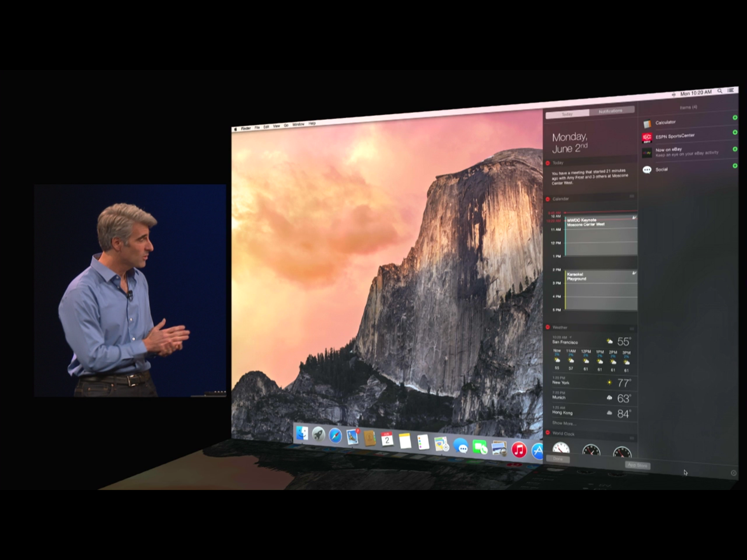Open the Window menu
Viewport: 747px width, 560px height.
pos(298,125)
